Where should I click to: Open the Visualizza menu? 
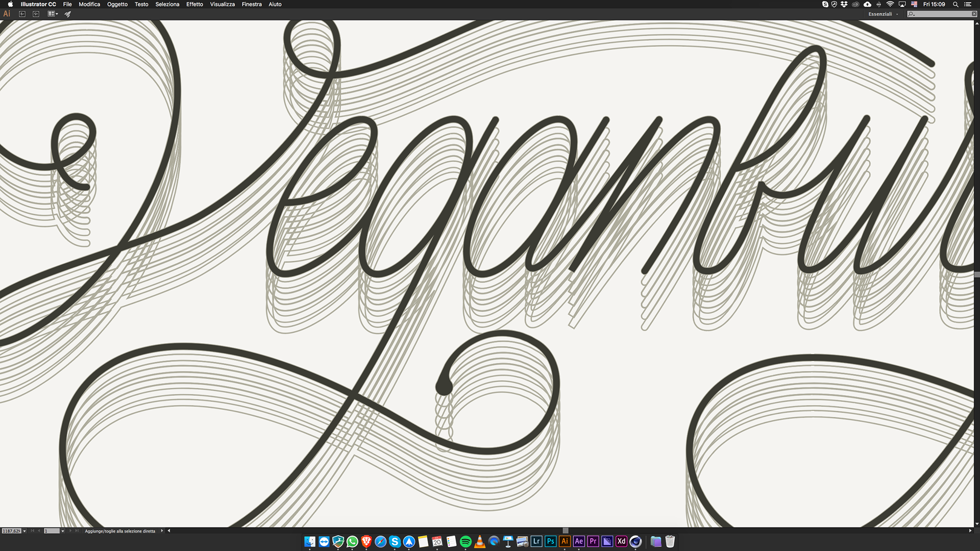click(223, 4)
